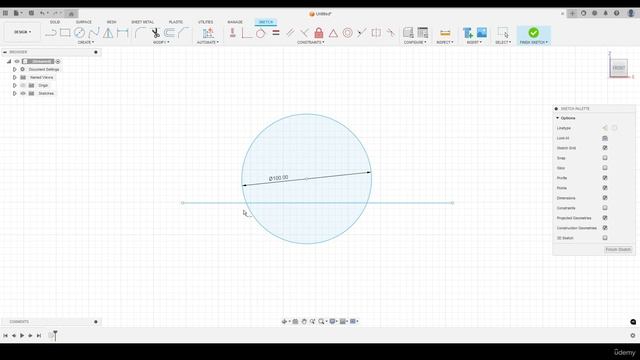Select the Fillet tool
Image resolution: width=640 pixels, height=360 pixels.
(x=140, y=33)
